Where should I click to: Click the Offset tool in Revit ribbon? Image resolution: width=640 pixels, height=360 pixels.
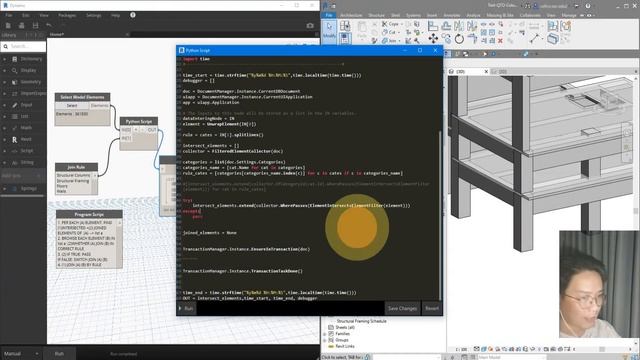tap(446, 26)
